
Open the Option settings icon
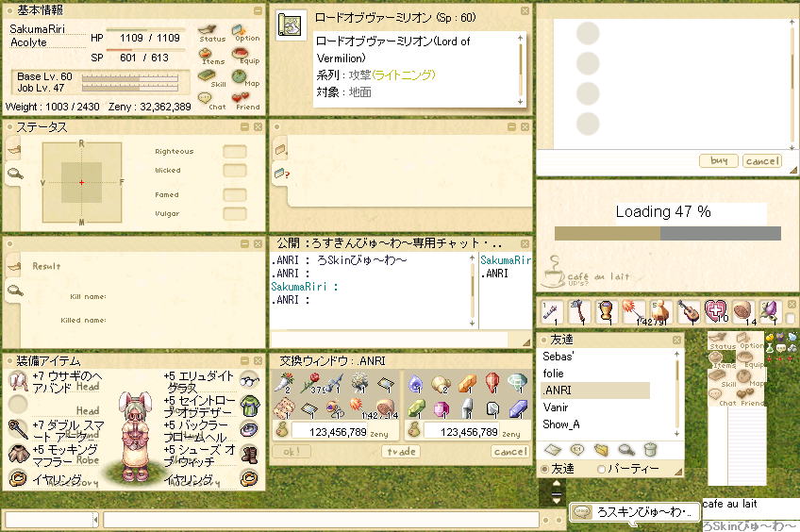pos(246,33)
